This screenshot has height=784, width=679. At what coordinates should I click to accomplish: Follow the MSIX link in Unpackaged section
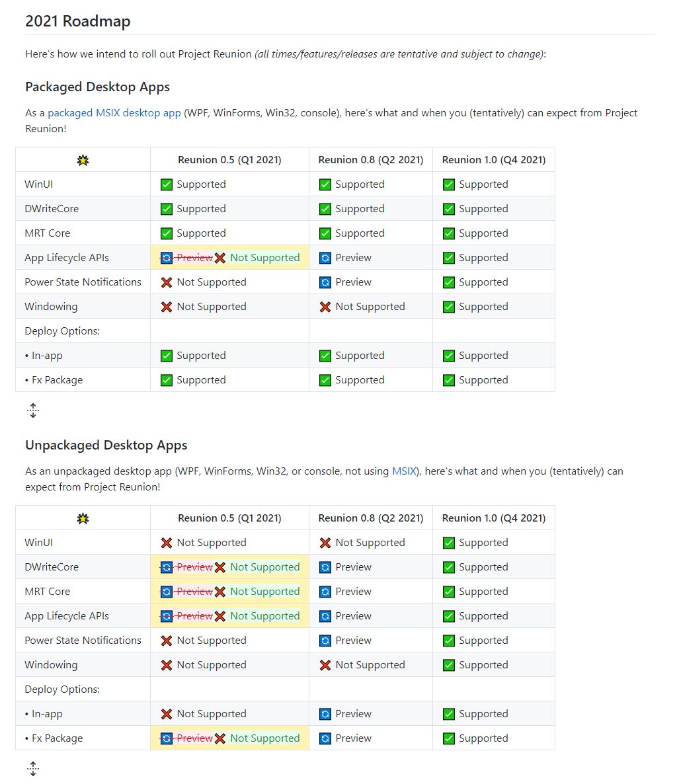[x=404, y=471]
